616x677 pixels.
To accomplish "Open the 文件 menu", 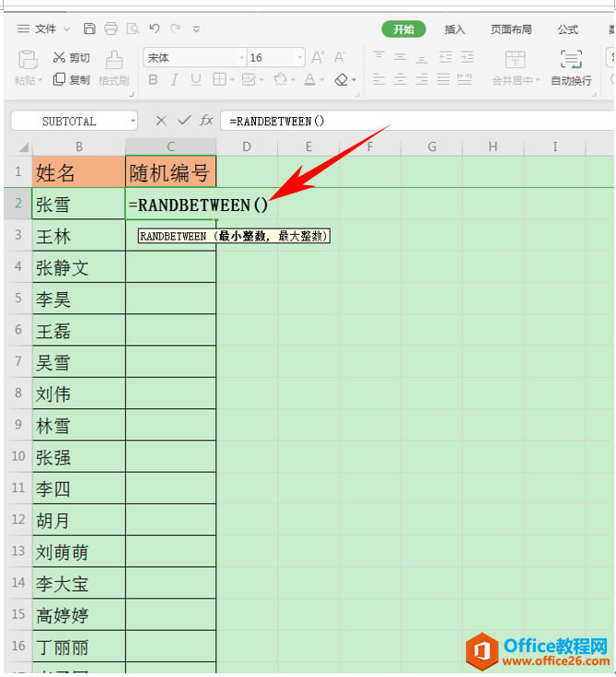I will click(45, 29).
